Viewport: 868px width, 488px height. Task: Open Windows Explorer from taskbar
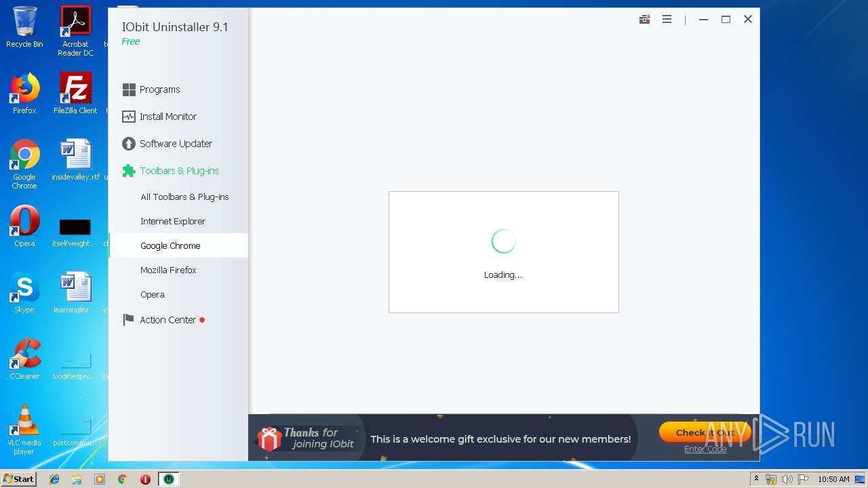point(77,479)
